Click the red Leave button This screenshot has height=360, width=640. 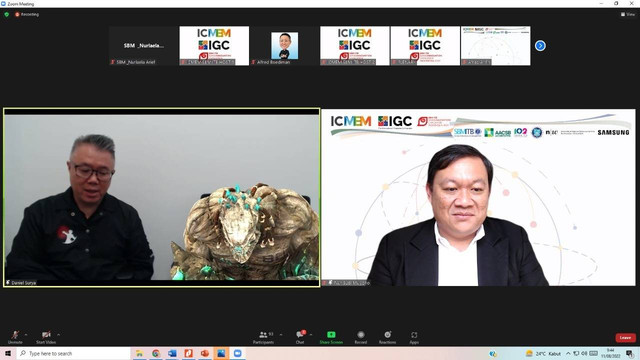click(x=625, y=338)
